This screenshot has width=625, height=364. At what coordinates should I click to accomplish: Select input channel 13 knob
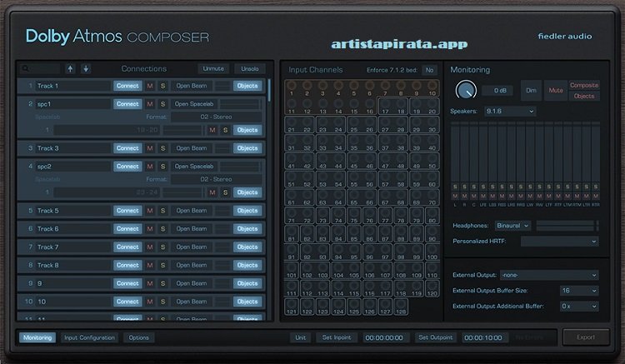(322, 104)
